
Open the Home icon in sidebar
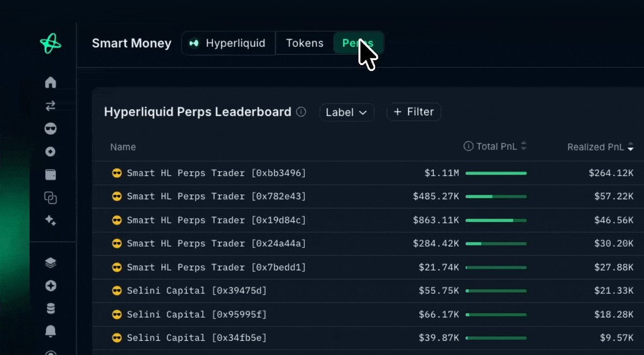point(50,82)
